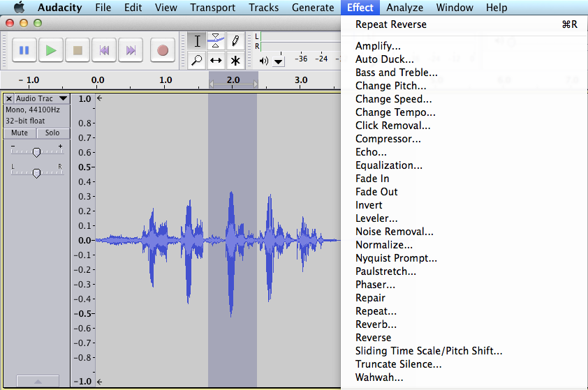
Task: Choose Repeat Reverse from the Effect menu
Action: (x=464, y=24)
